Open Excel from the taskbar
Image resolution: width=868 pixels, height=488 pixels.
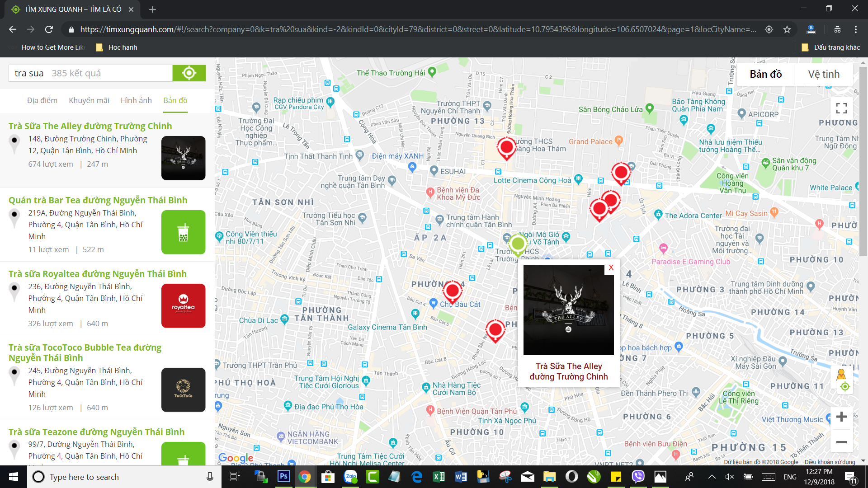[439, 477]
